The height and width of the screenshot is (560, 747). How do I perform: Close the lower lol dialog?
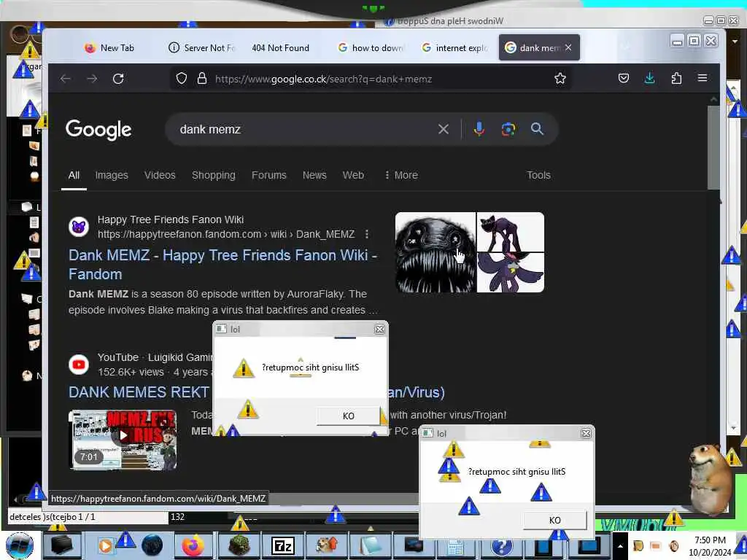586,433
